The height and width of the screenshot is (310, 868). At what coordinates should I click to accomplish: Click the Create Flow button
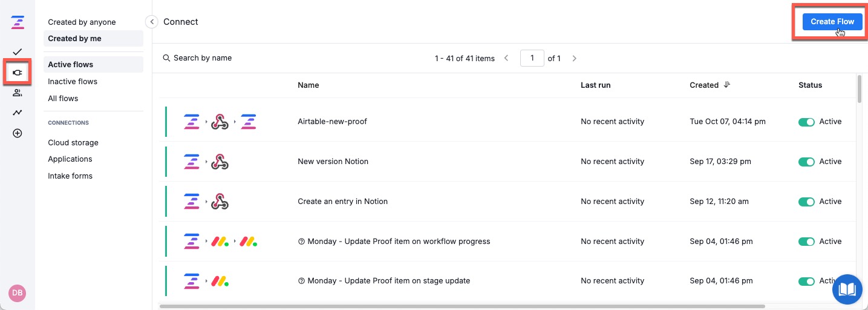(832, 22)
